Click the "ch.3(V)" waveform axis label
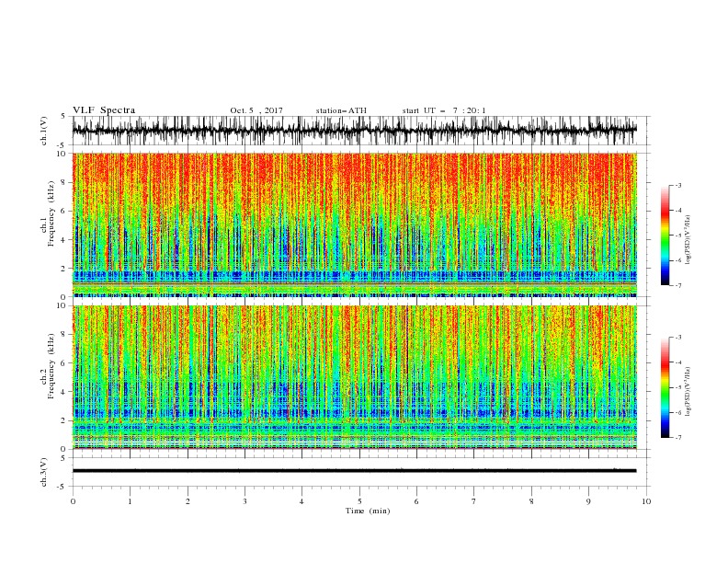Viewport: 728px width, 563px height. 43,472
